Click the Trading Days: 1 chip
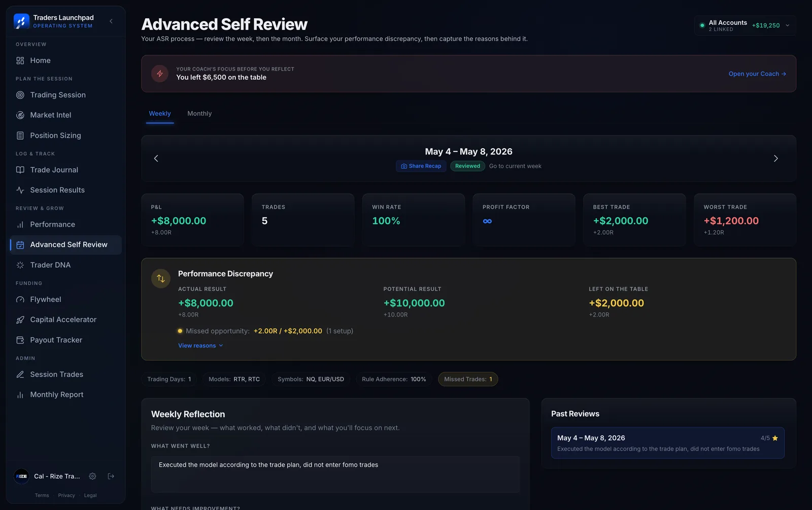Image resolution: width=812 pixels, height=510 pixels. pyautogui.click(x=169, y=379)
